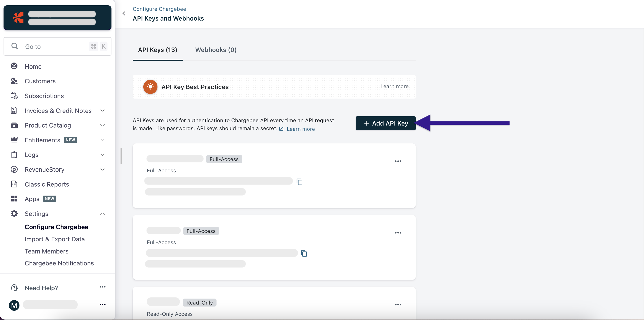Click the M user avatar
This screenshot has width=644, height=320.
pyautogui.click(x=14, y=305)
